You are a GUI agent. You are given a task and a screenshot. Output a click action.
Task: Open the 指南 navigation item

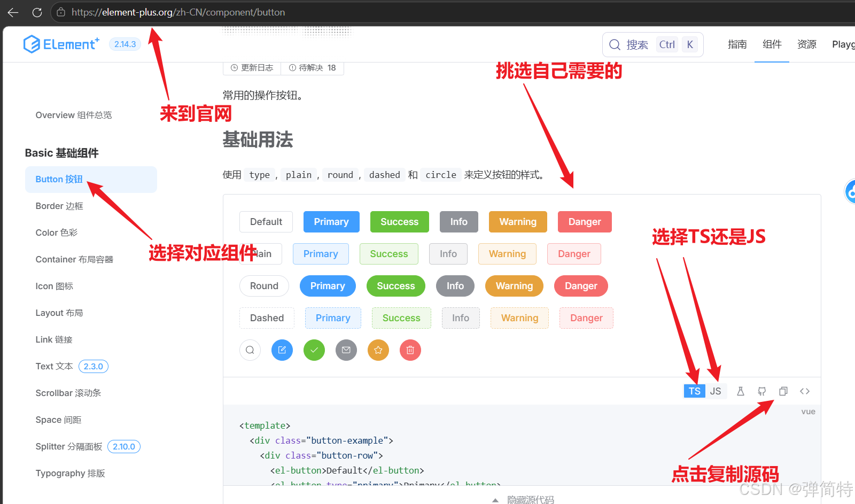737,44
